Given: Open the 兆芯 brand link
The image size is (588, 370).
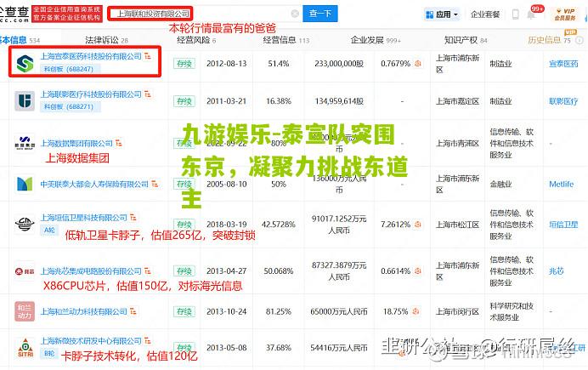Looking at the screenshot, I should click(556, 271).
